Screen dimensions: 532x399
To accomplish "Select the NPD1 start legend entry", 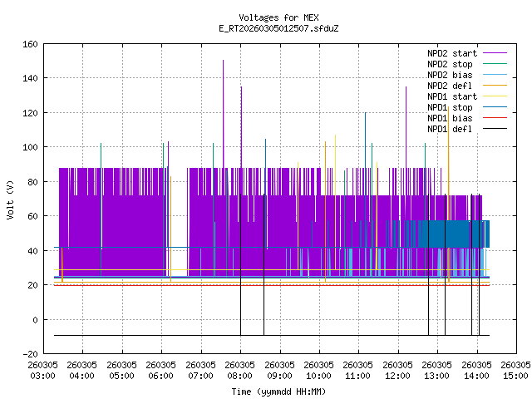I will point(451,96).
